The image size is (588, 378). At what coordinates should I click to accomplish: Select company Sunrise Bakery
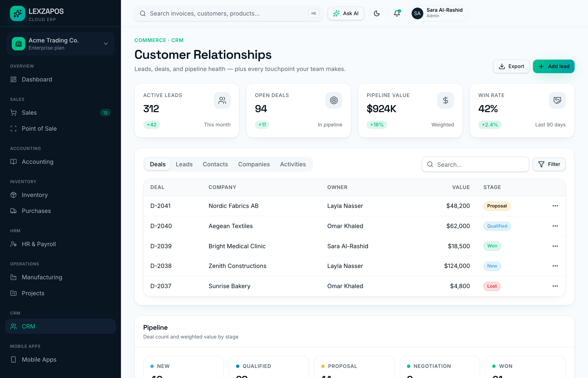pyautogui.click(x=230, y=286)
